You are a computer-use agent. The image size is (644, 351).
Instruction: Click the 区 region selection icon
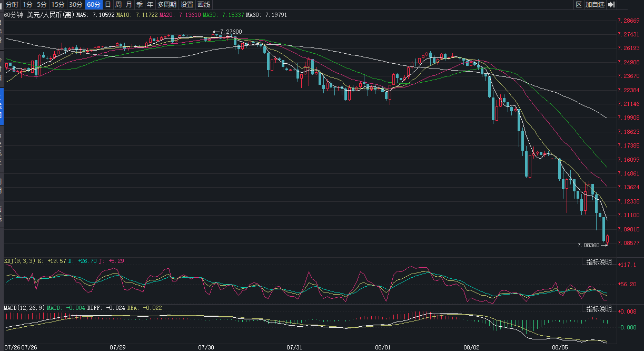[579, 4]
